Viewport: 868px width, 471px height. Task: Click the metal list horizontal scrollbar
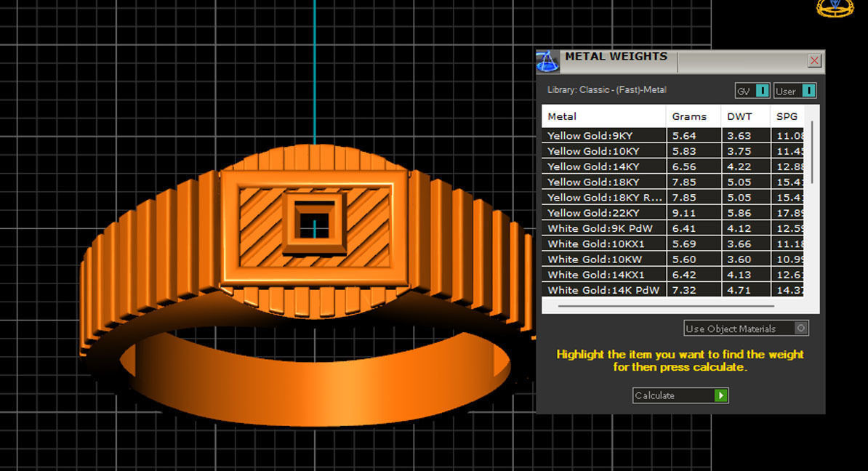[666, 305]
